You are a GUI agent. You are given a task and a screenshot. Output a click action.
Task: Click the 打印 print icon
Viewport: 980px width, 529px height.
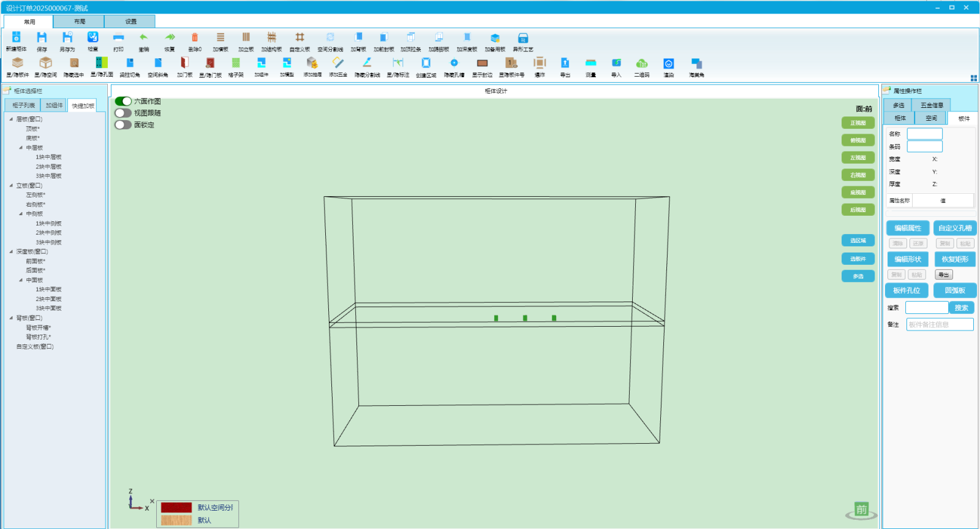point(118,38)
